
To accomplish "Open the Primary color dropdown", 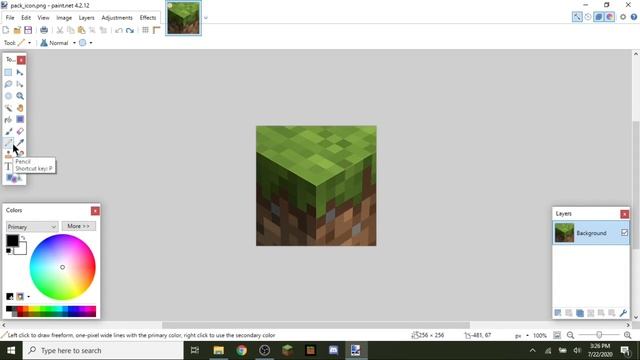I will 31,227.
